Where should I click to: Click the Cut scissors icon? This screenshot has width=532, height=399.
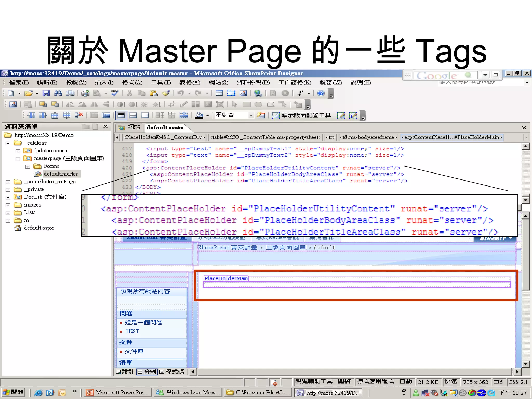(x=130, y=93)
